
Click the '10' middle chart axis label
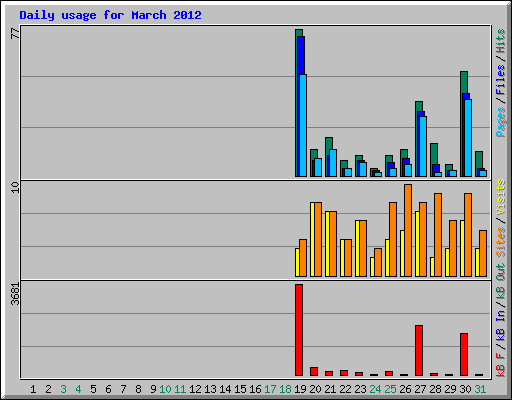pyautogui.click(x=15, y=187)
